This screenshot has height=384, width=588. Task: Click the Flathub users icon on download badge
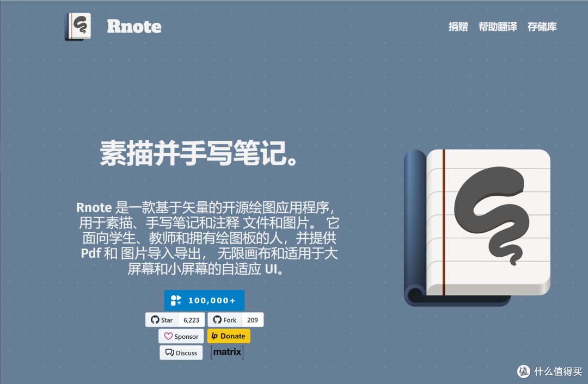tap(175, 300)
